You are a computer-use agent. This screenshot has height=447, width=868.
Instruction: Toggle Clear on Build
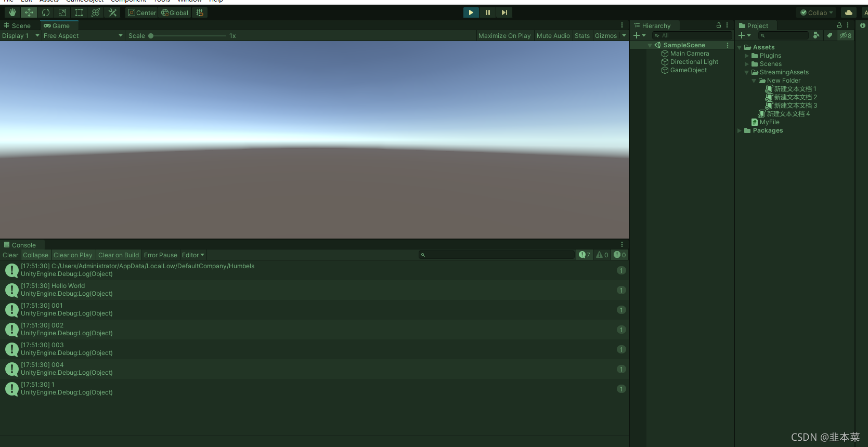coord(119,255)
